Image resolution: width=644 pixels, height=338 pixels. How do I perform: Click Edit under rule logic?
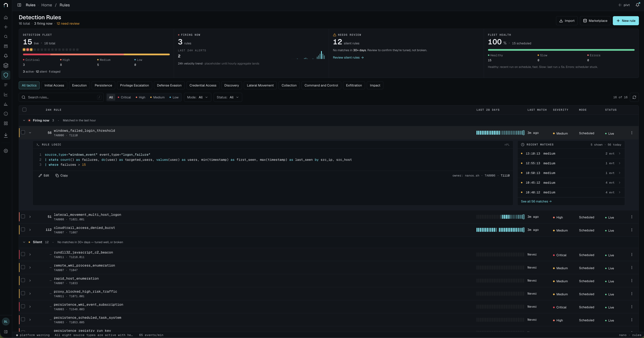point(44,176)
